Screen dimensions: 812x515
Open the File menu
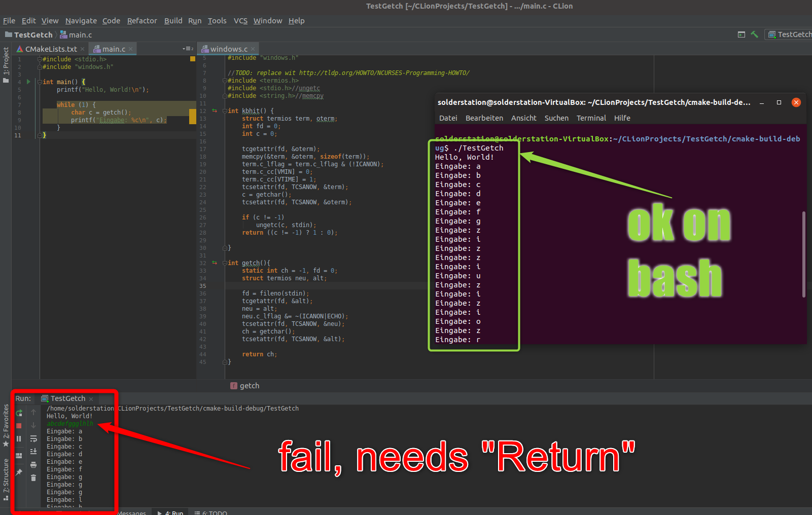[x=9, y=21]
